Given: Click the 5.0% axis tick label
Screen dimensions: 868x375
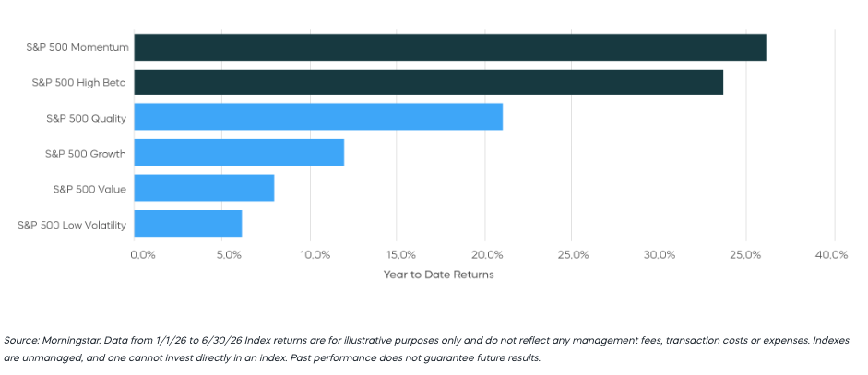Looking at the screenshot, I should click(229, 255).
